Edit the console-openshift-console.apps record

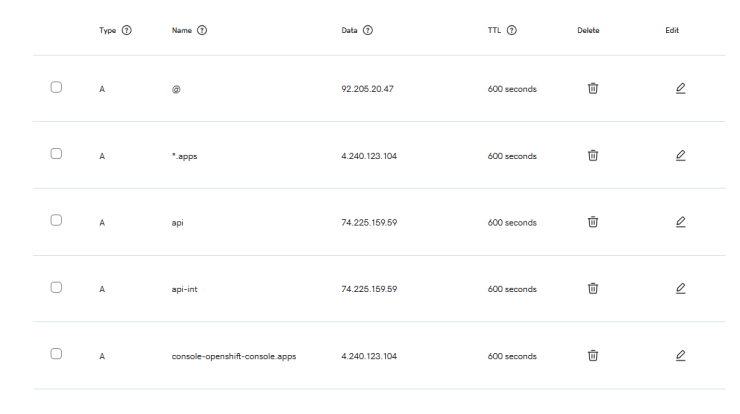click(x=681, y=355)
